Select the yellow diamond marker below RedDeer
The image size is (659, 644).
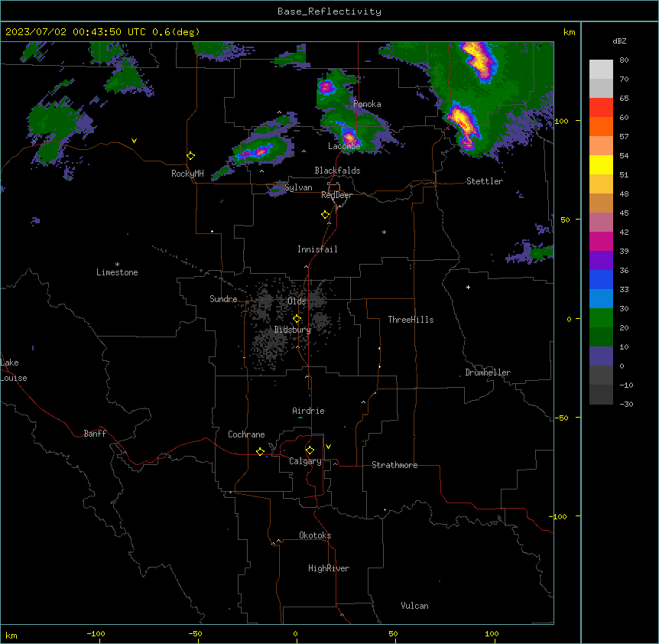[x=326, y=215]
